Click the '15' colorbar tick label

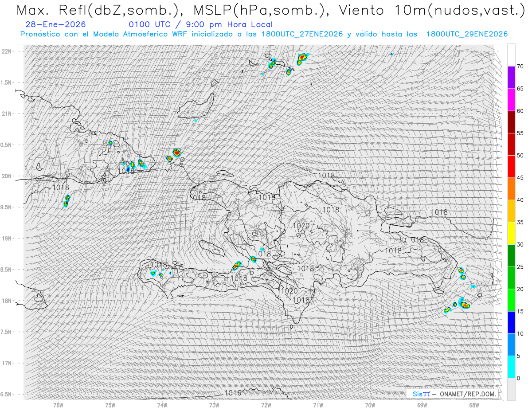(x=520, y=311)
